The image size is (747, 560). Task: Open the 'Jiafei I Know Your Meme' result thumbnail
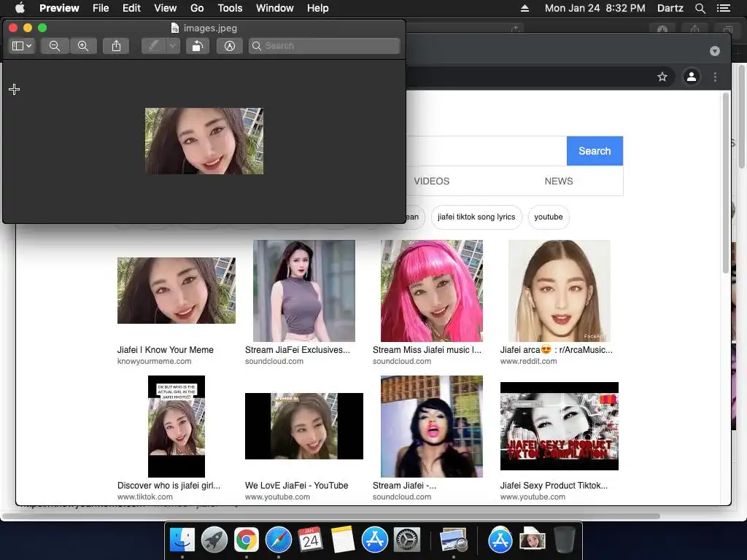[x=177, y=290]
